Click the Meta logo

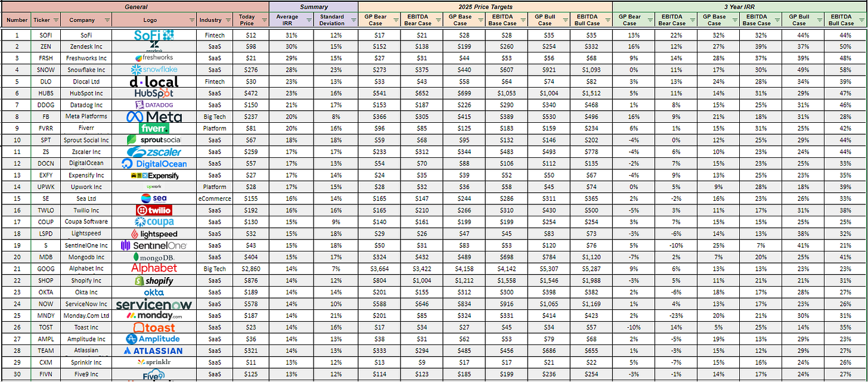click(x=154, y=116)
